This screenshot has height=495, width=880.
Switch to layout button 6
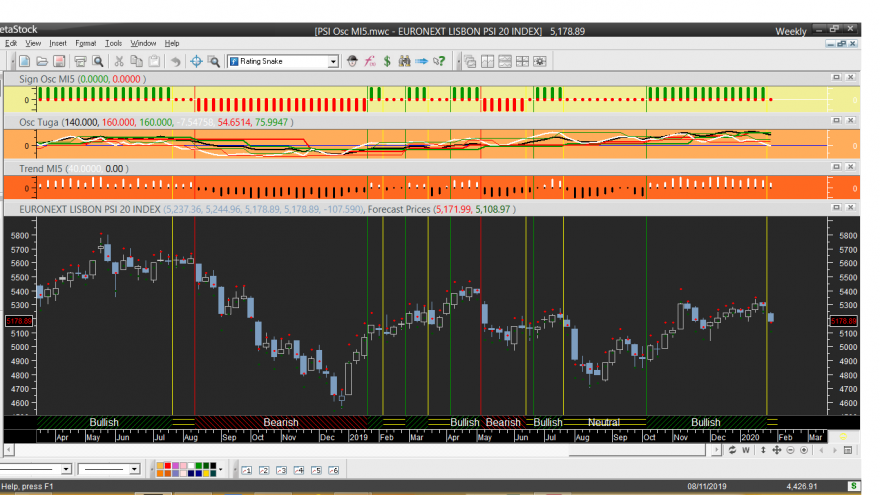tap(333, 470)
